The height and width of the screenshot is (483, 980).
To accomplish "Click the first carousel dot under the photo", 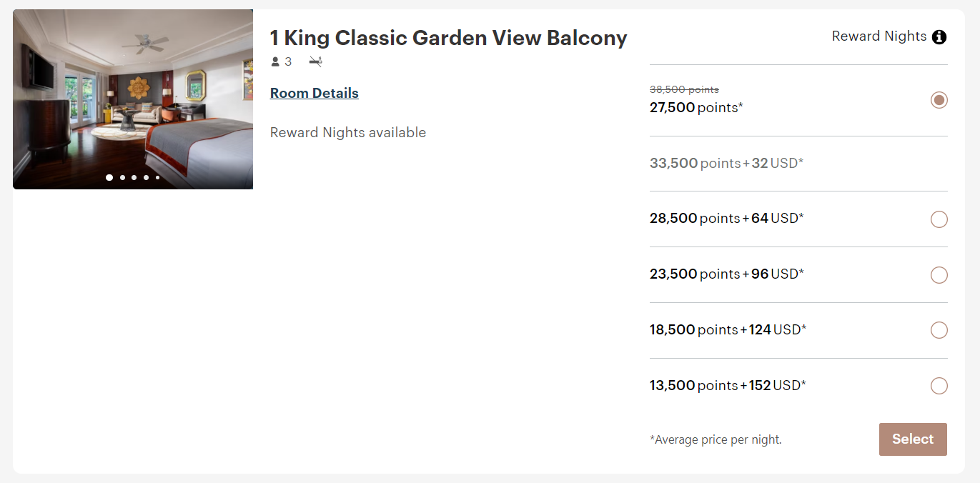I will (x=109, y=177).
